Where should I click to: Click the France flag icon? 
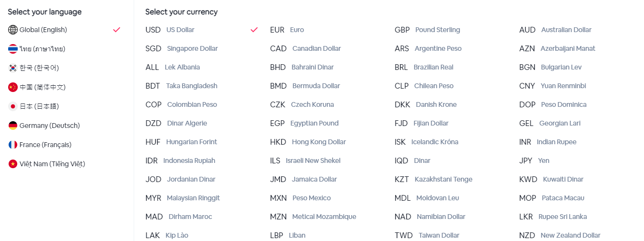pyautogui.click(x=13, y=145)
